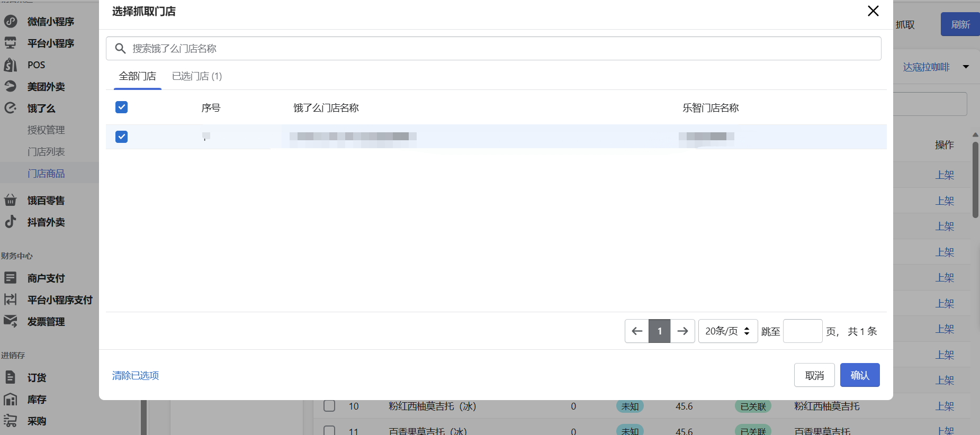980x435 pixels.
Task: Open 门店商品 in the sidebar
Action: [46, 174]
